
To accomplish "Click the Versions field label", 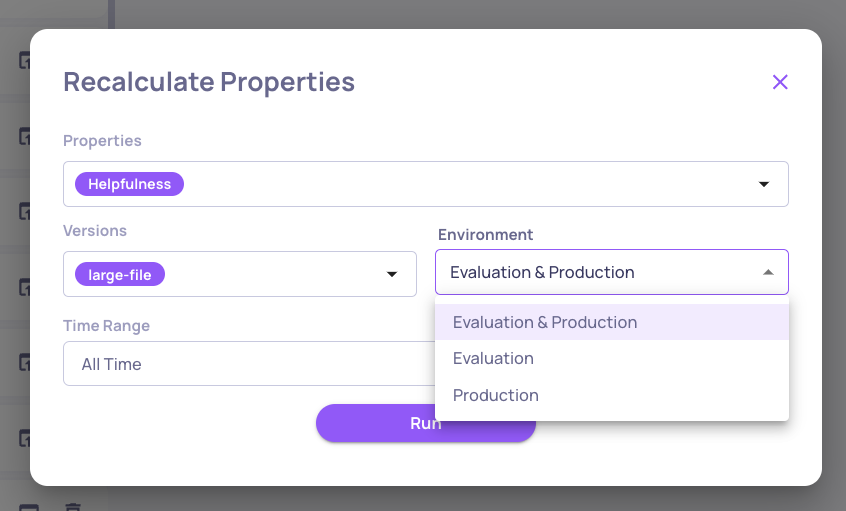I will coord(95,230).
